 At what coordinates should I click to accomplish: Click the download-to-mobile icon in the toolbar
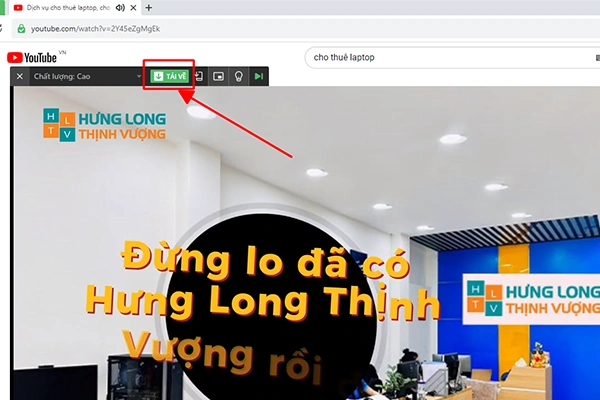click(x=199, y=76)
